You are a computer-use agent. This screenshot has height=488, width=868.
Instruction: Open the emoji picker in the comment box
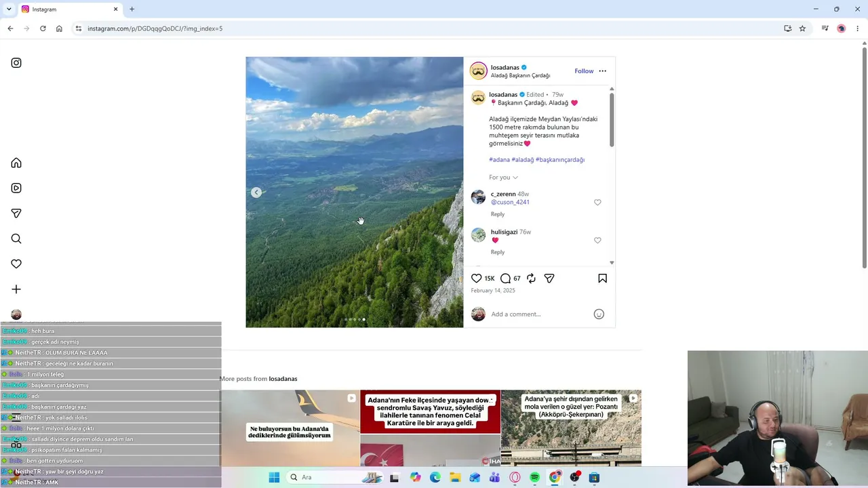click(599, 314)
